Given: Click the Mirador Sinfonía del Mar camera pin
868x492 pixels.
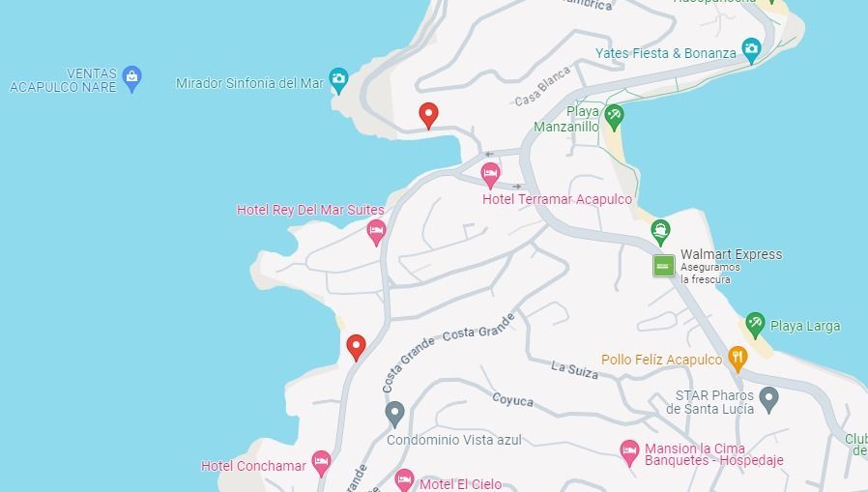Looking at the screenshot, I should coord(338,79).
